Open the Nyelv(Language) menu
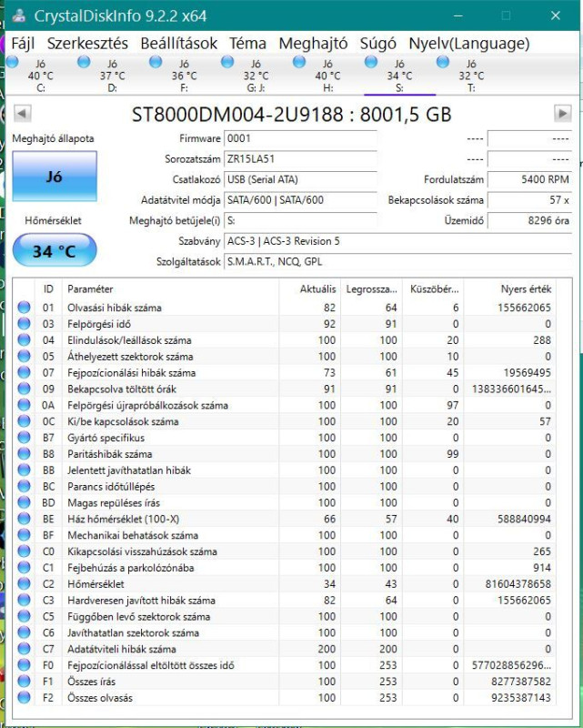583x728 pixels. [468, 44]
